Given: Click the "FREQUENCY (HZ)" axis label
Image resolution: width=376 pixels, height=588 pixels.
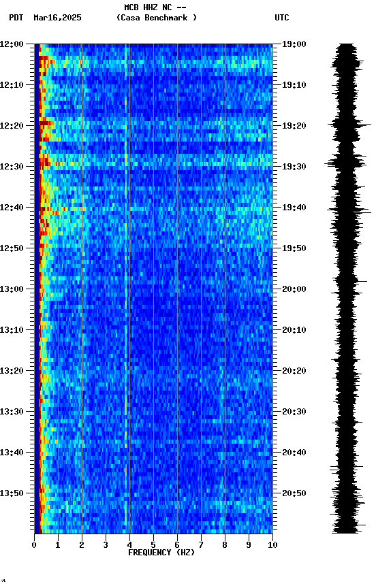Looking at the screenshot, I should (161, 553).
